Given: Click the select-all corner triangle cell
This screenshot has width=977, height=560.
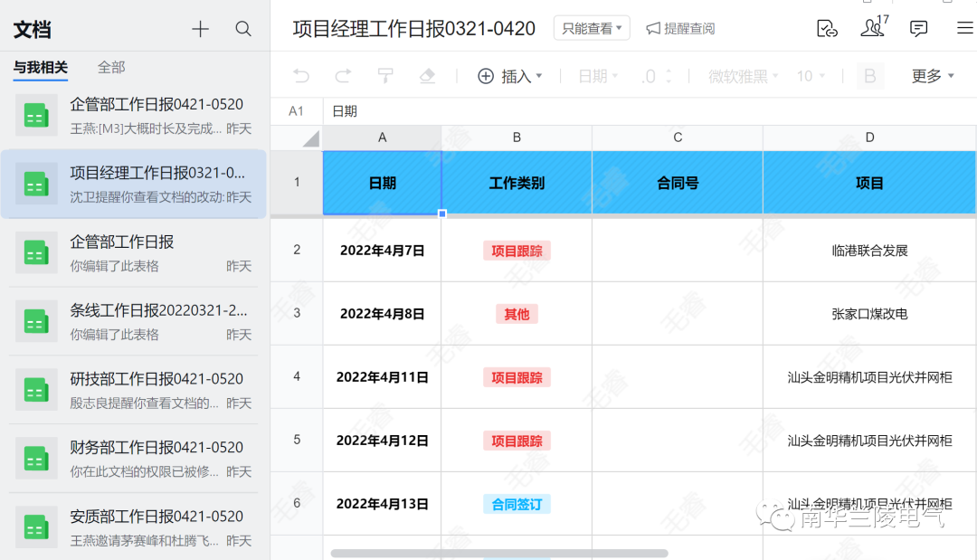Looking at the screenshot, I should (310, 138).
